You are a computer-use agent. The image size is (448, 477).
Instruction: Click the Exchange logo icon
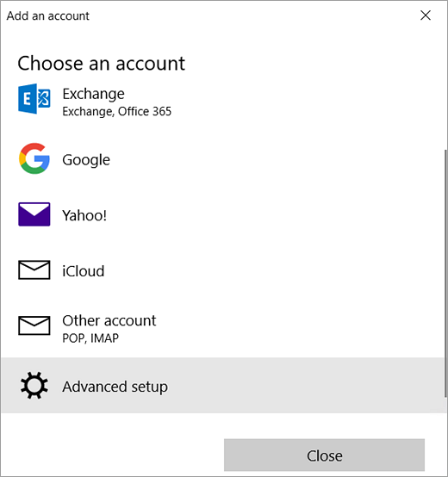click(x=34, y=99)
